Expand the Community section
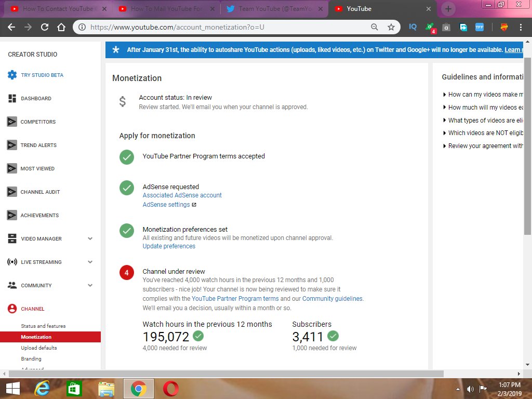This screenshot has height=399, width=532. pos(90,285)
